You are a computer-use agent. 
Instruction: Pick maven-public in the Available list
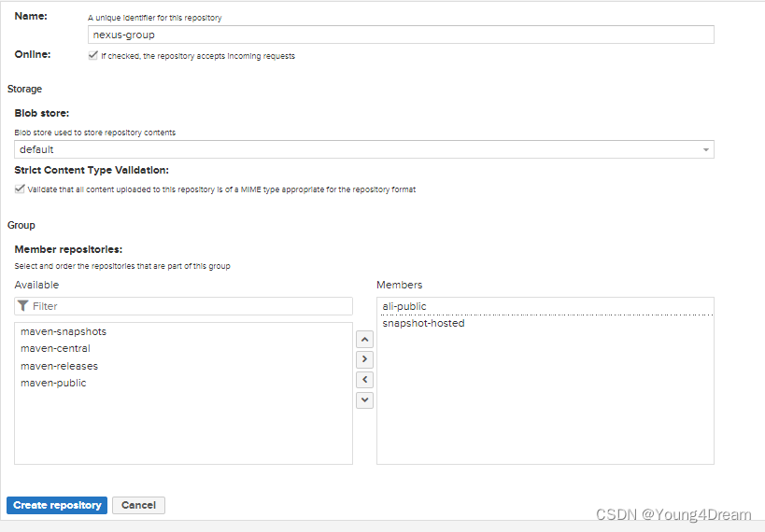tap(53, 383)
